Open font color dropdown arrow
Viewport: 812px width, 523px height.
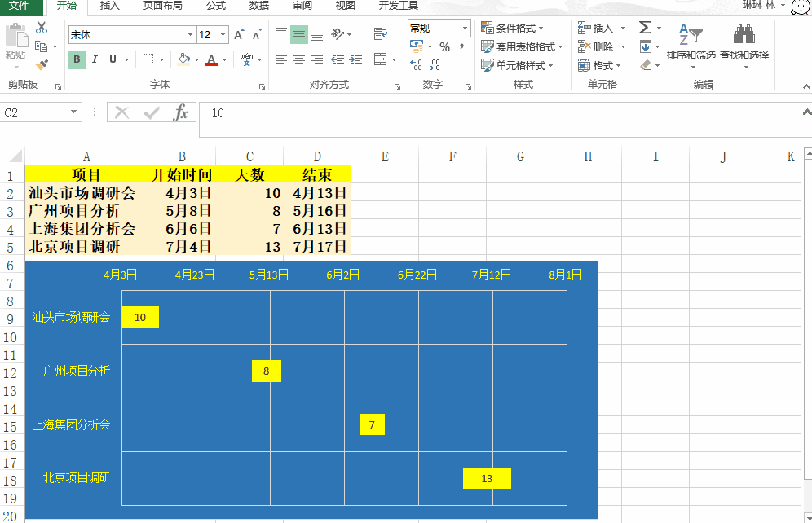coord(225,60)
